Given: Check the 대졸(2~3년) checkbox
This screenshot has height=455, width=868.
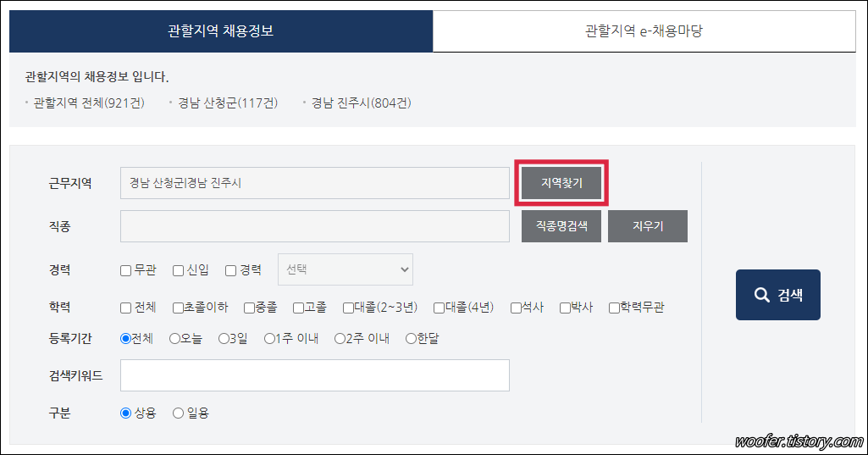Looking at the screenshot, I should (x=348, y=308).
